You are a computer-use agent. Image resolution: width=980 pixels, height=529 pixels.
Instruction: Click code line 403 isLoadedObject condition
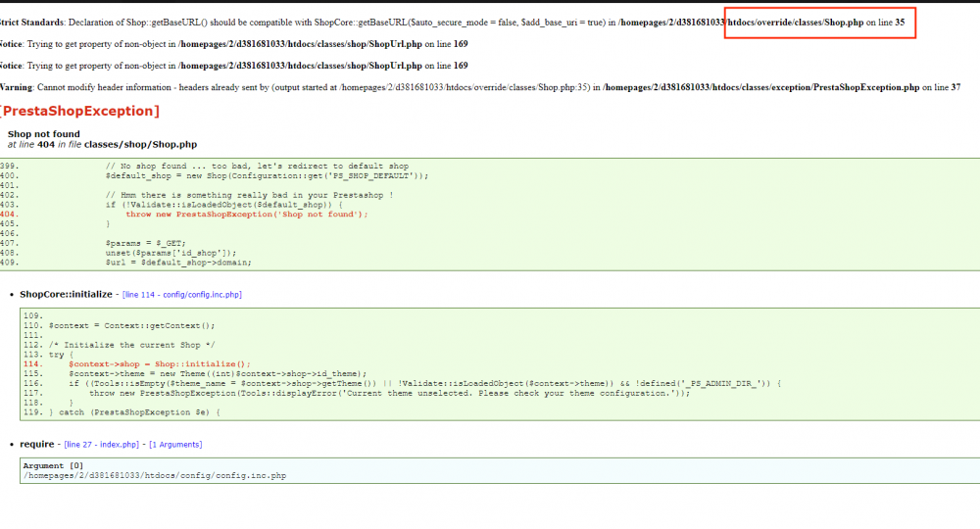223,205
